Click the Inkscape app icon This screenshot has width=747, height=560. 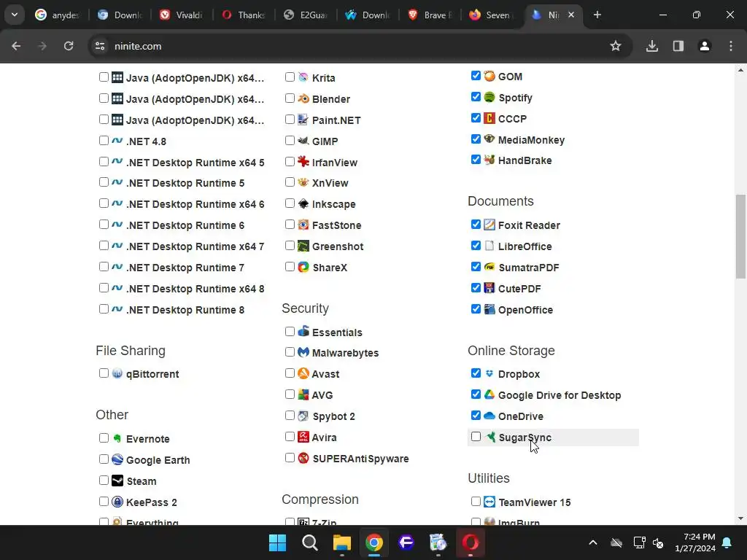click(303, 204)
